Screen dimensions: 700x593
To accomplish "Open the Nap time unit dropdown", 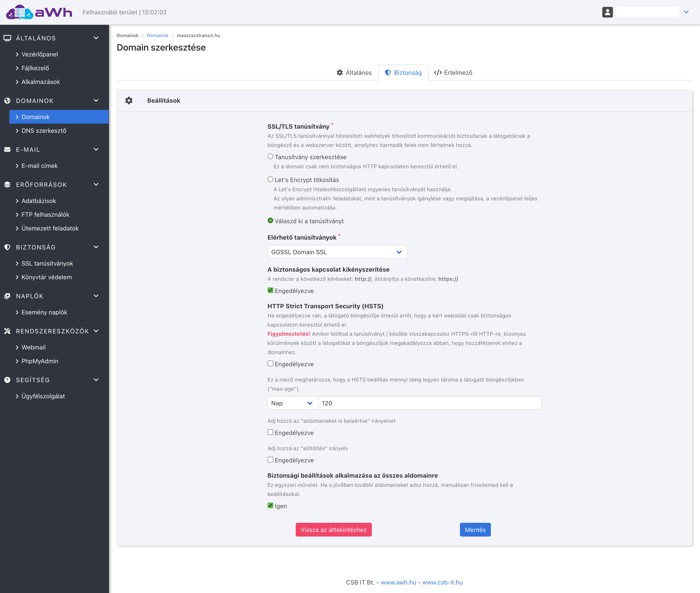I will (x=292, y=403).
